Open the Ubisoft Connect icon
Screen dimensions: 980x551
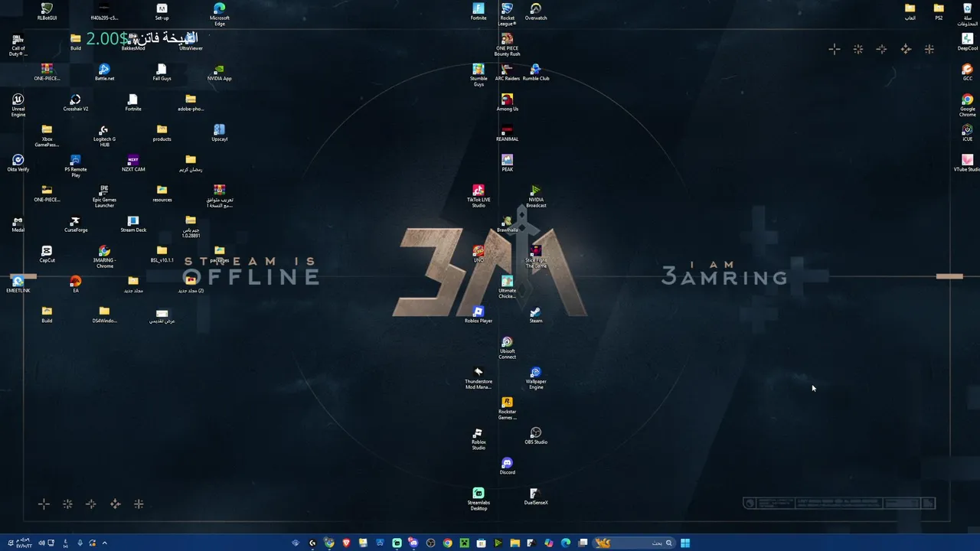click(x=507, y=347)
